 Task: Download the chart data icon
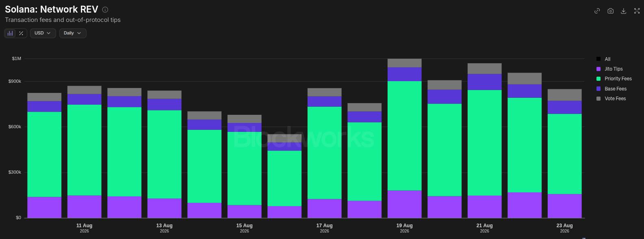tap(623, 11)
